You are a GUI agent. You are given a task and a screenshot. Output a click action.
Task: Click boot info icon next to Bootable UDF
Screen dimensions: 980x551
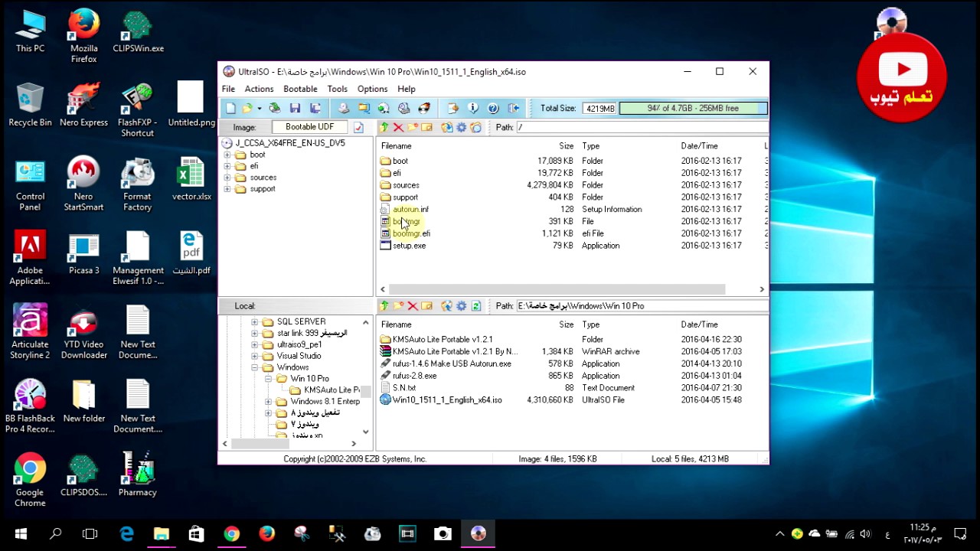[358, 128]
